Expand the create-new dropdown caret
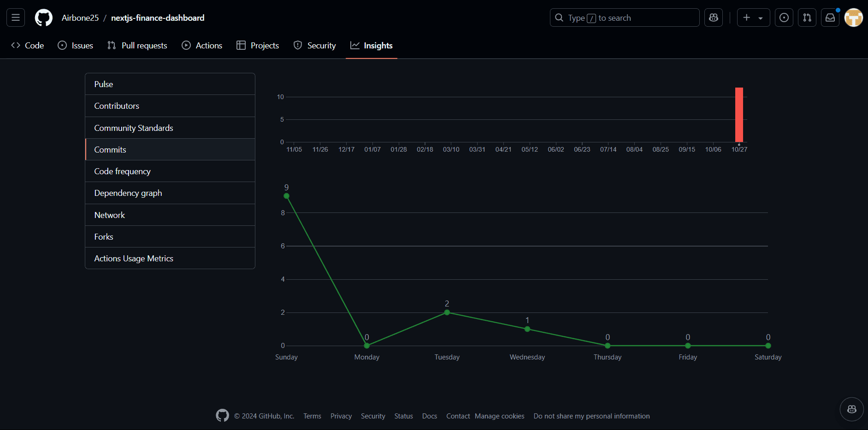The height and width of the screenshot is (430, 868). click(x=761, y=18)
